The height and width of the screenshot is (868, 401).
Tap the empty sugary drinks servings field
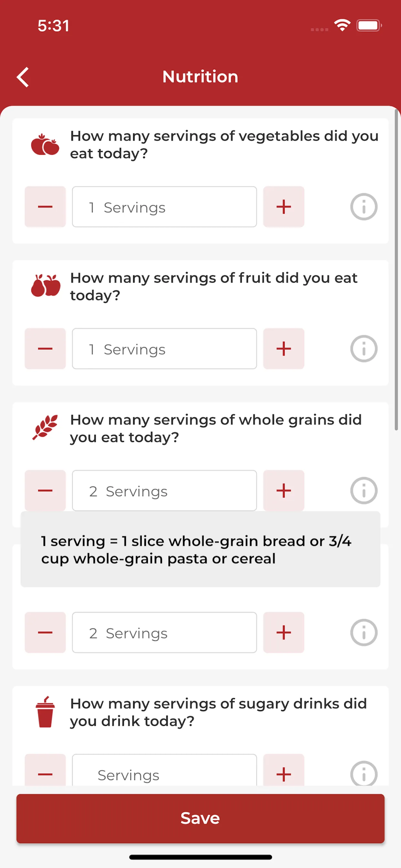pos(164,773)
